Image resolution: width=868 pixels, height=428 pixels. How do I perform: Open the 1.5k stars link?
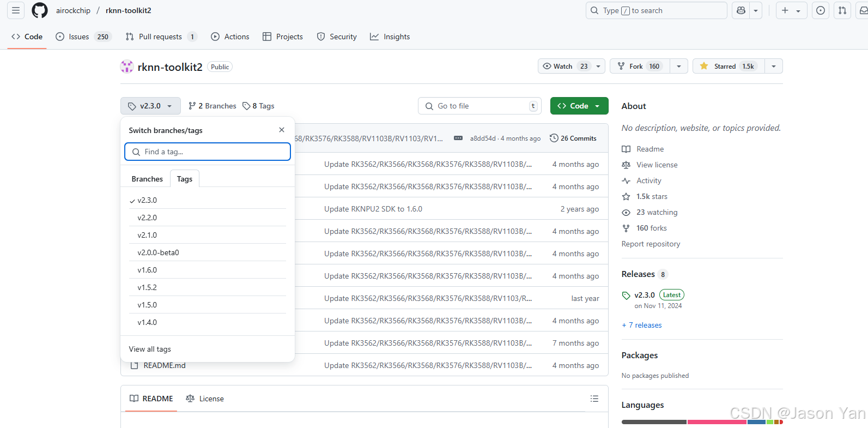(x=645, y=196)
